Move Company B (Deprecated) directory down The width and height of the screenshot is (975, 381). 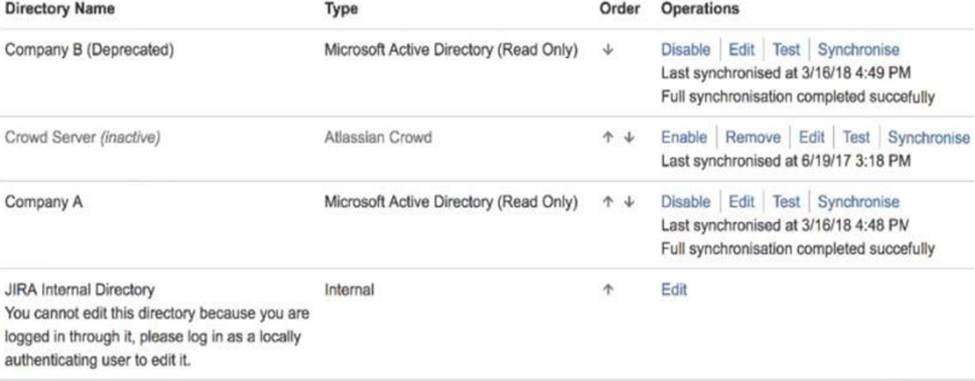tap(608, 50)
